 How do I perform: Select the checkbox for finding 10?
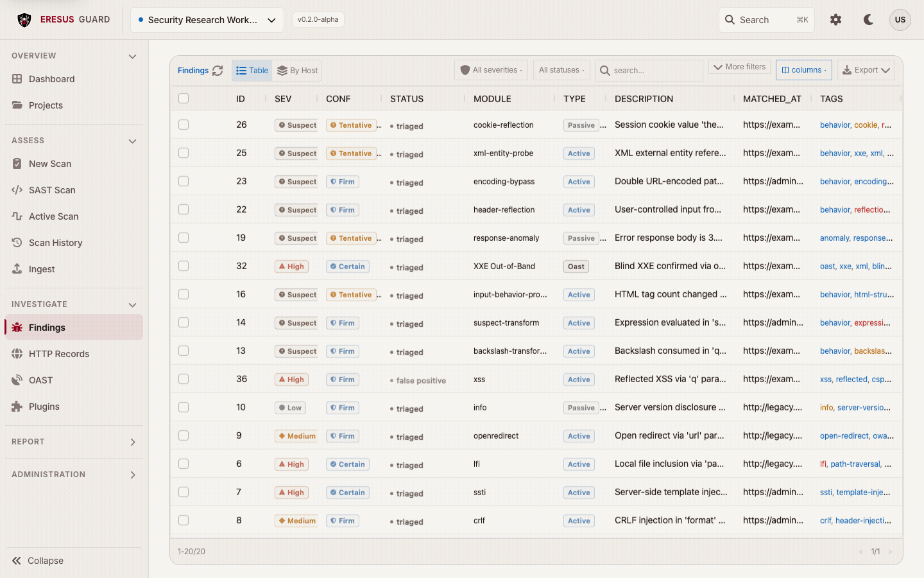[x=184, y=407]
